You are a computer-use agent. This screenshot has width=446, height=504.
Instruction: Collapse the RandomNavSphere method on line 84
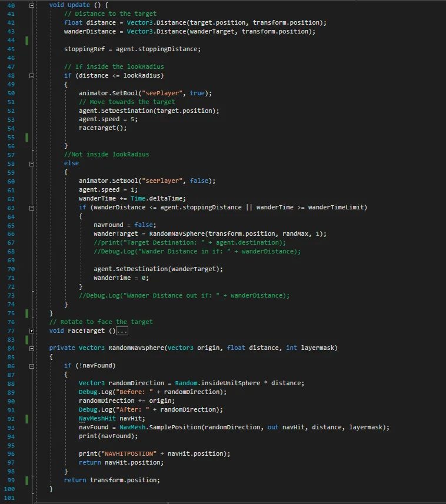coord(32,348)
